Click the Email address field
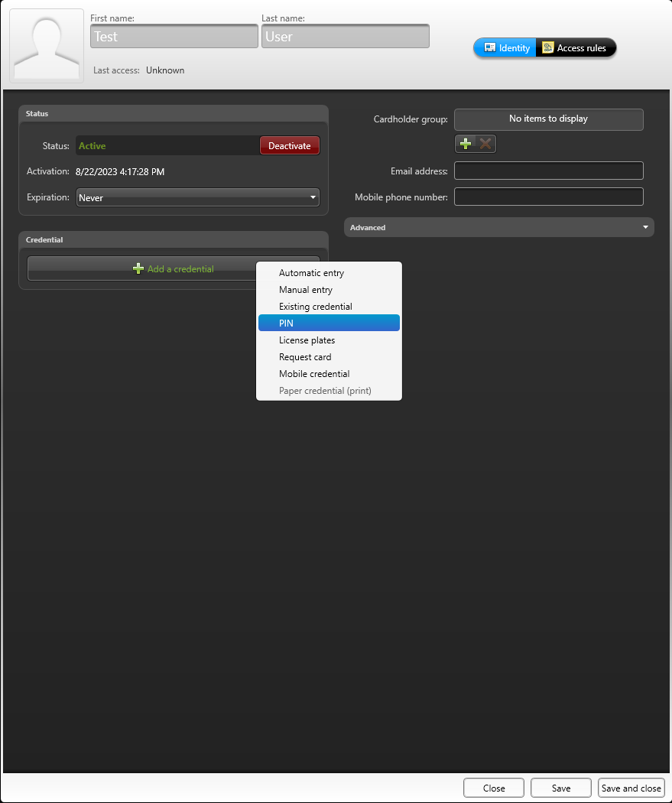Image resolution: width=672 pixels, height=803 pixels. [x=548, y=171]
